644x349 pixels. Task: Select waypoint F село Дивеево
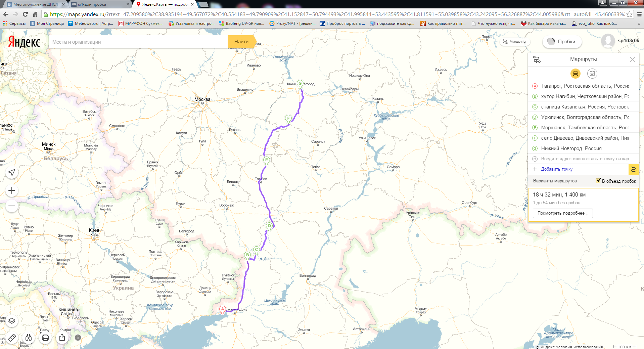tap(584, 138)
